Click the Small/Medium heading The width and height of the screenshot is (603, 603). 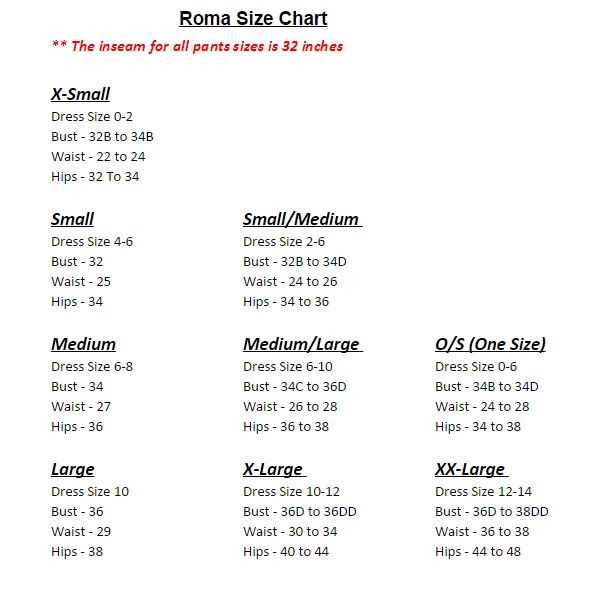[x=301, y=220]
